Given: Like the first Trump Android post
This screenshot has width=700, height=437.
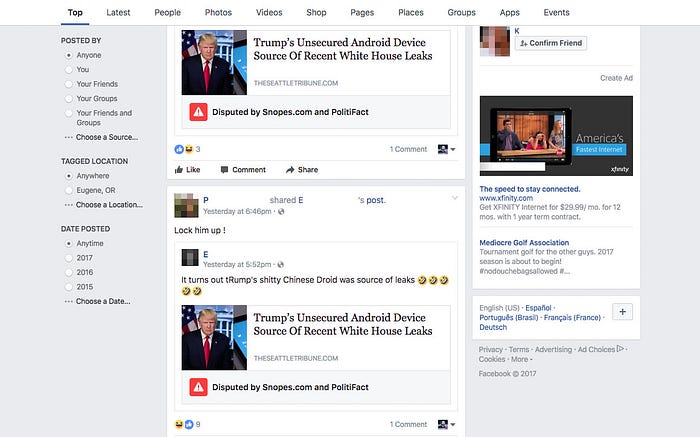Looking at the screenshot, I should tap(188, 170).
